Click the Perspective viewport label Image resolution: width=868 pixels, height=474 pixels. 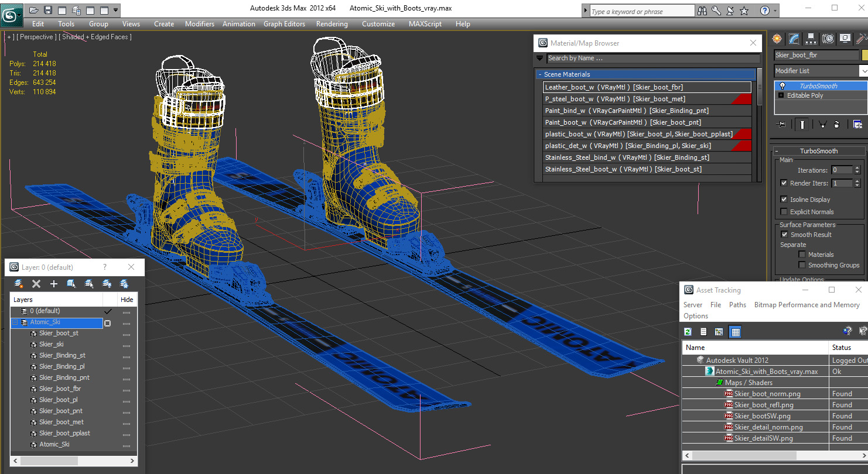click(36, 37)
